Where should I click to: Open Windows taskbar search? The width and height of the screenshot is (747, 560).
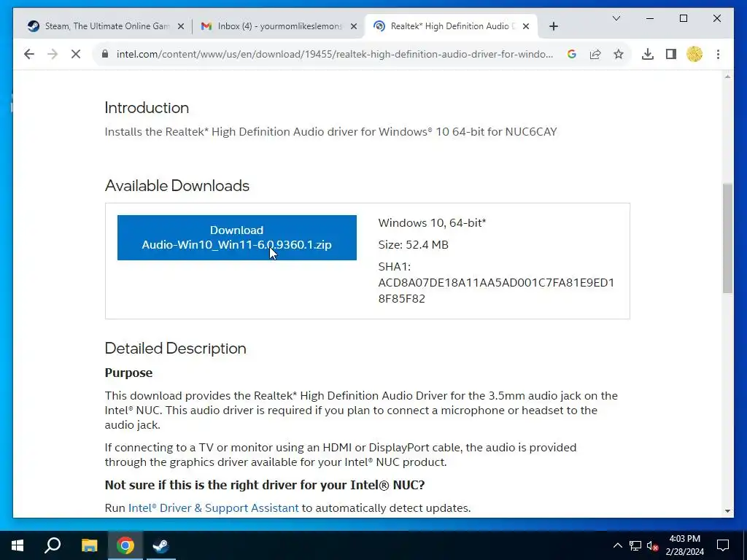(53, 545)
